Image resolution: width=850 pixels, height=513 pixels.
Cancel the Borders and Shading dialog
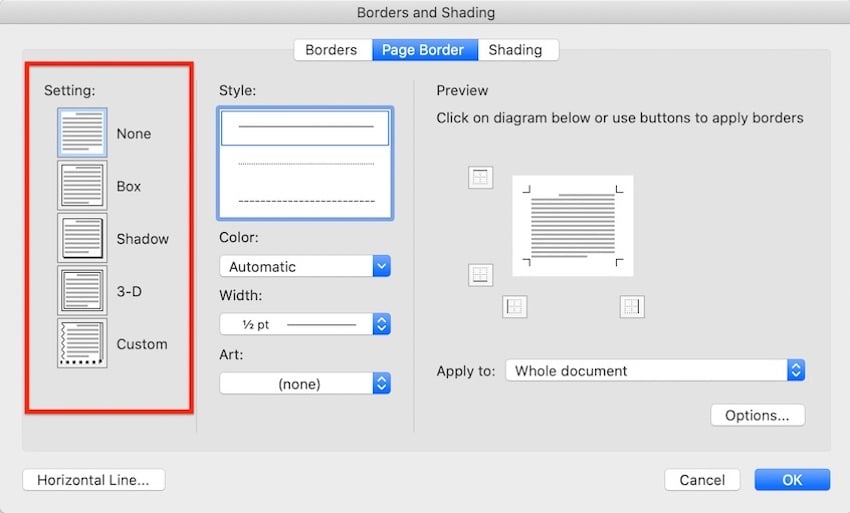click(x=702, y=480)
